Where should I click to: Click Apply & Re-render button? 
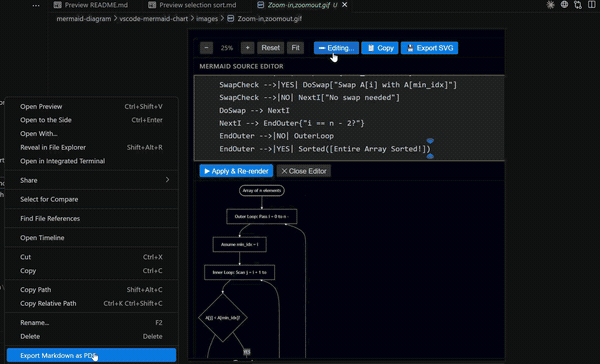pyautogui.click(x=236, y=171)
